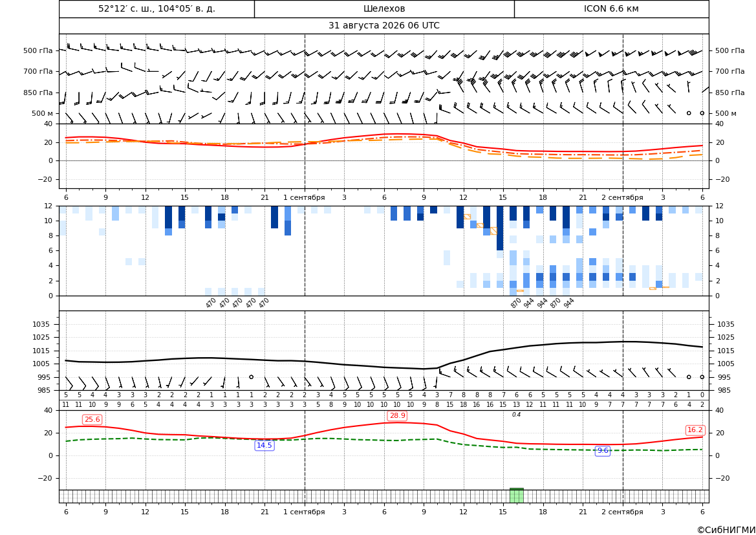Click the blue 14.5 minimum temperature box
The width and height of the screenshot is (756, 535).
(x=265, y=445)
